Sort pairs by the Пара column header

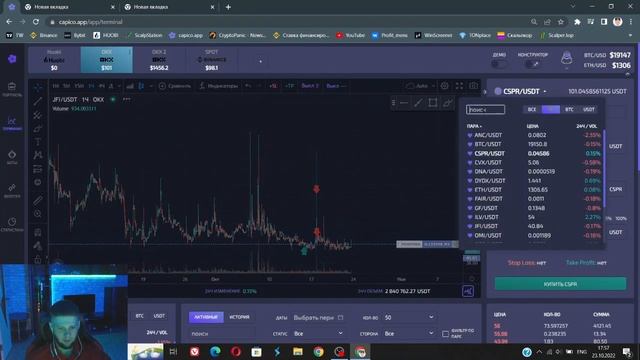click(474, 126)
